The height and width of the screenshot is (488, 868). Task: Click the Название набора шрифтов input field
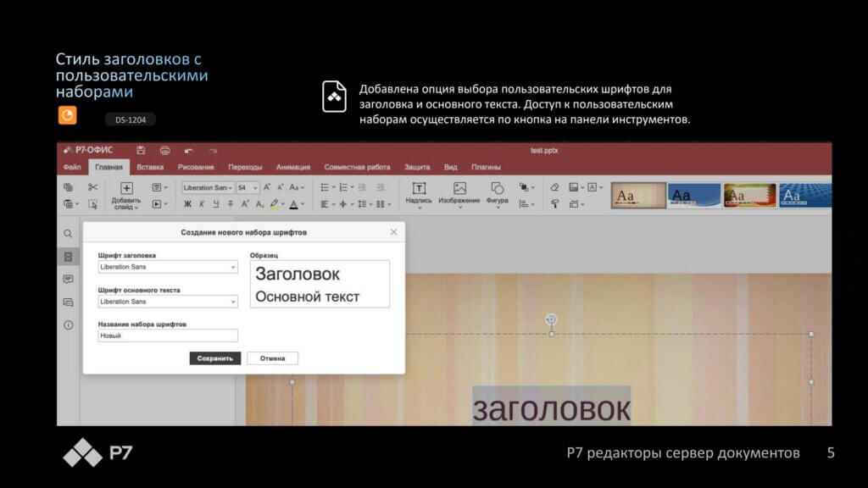click(x=168, y=335)
